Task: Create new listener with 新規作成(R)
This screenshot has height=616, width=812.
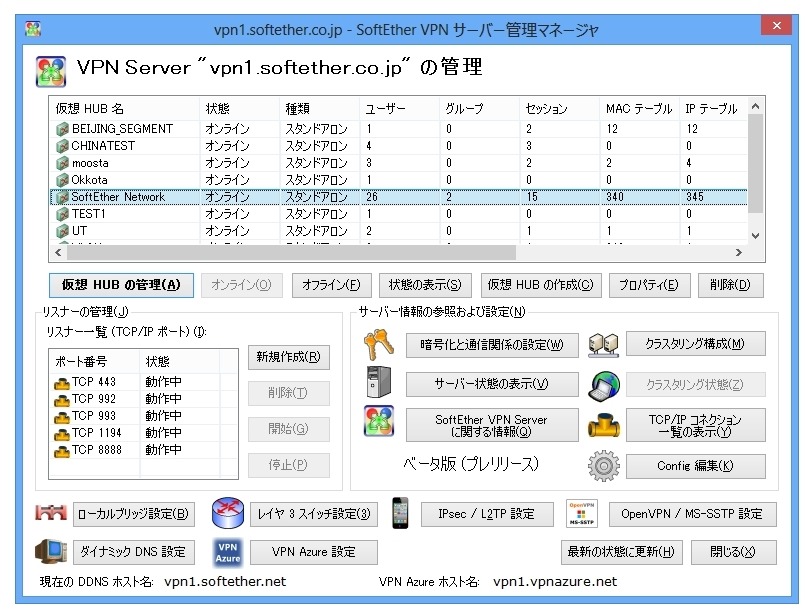Action: 288,357
